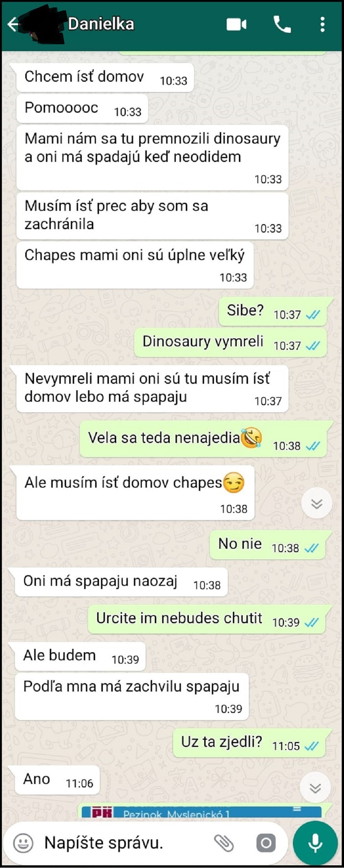The image size is (344, 868).
Task: Open the emoji picker in message bar
Action: click(x=23, y=843)
